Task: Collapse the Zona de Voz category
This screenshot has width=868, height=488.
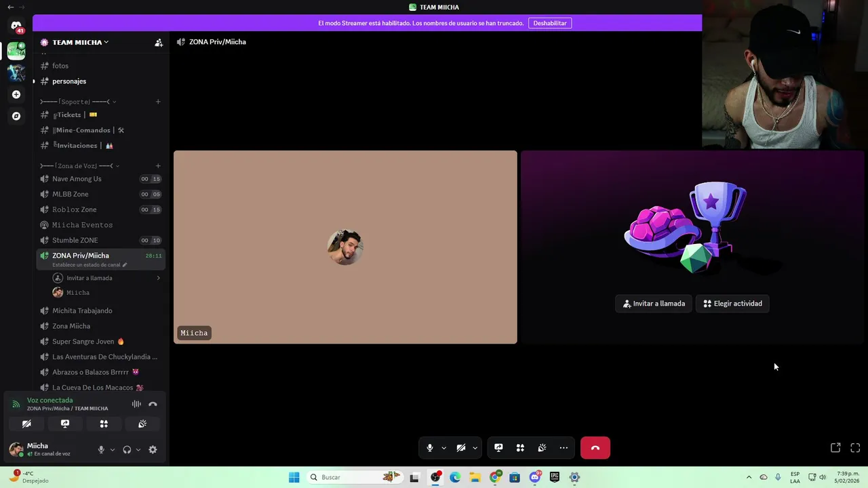Action: [79, 166]
